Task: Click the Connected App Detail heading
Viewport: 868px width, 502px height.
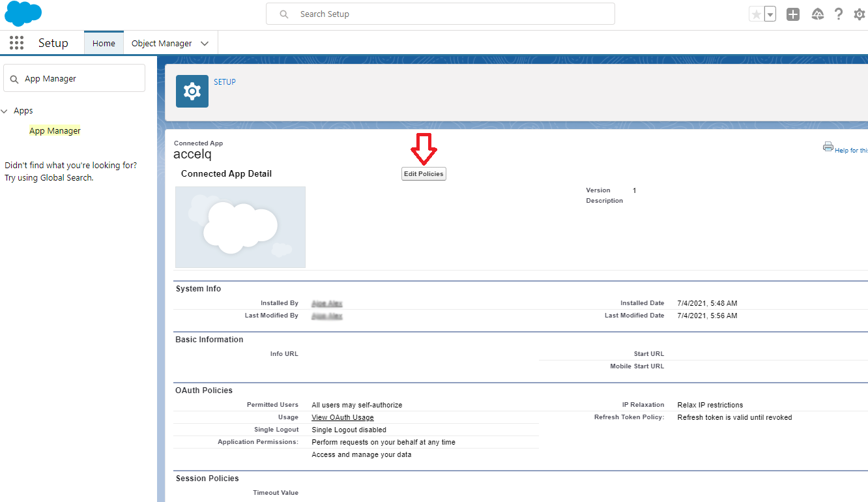Action: [x=226, y=174]
